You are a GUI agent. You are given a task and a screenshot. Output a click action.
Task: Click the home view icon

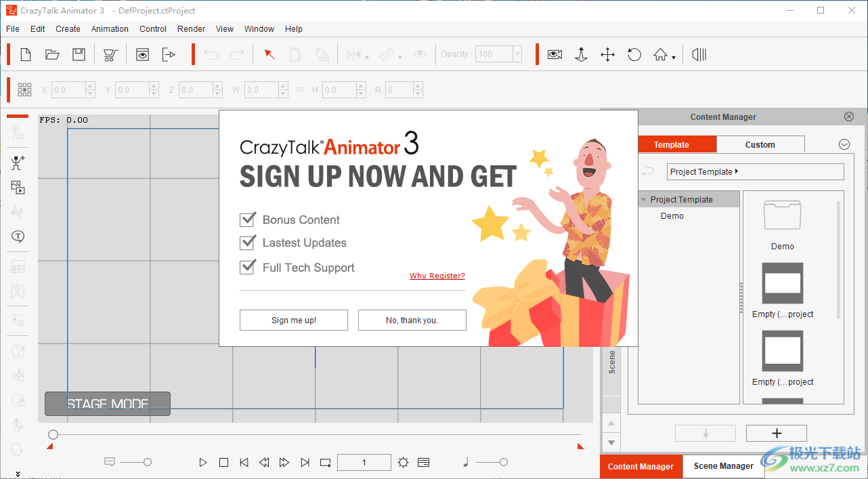[x=661, y=54]
